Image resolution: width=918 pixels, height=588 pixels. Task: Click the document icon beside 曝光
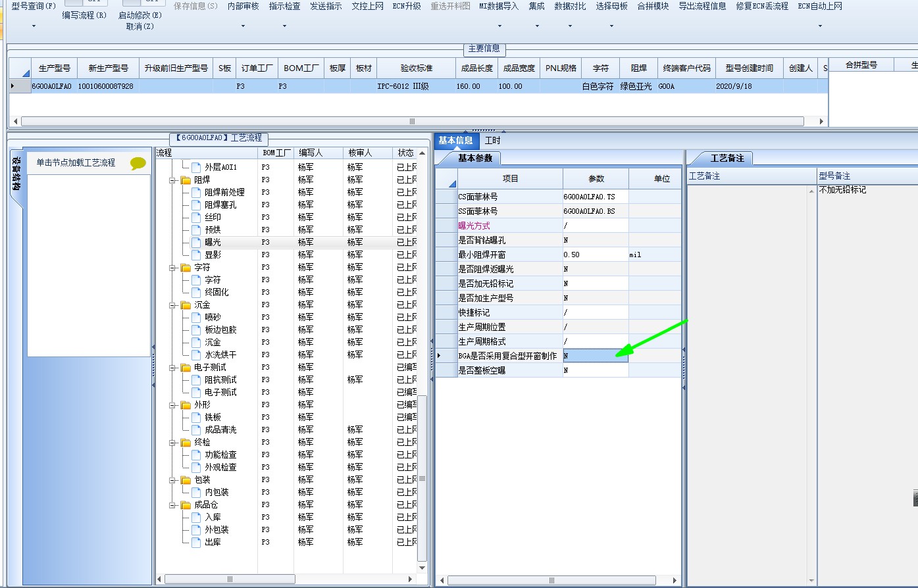196,242
